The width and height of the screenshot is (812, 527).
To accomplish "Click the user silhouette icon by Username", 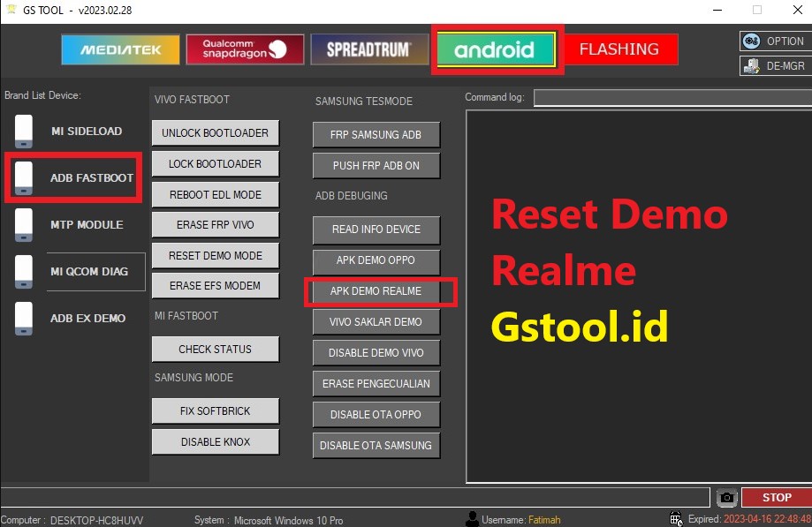I will [473, 519].
